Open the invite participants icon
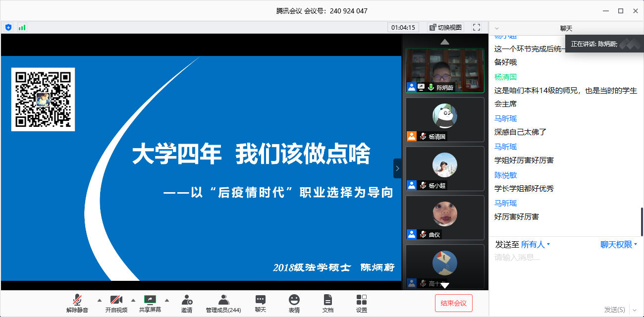644x317 pixels. 187,303
